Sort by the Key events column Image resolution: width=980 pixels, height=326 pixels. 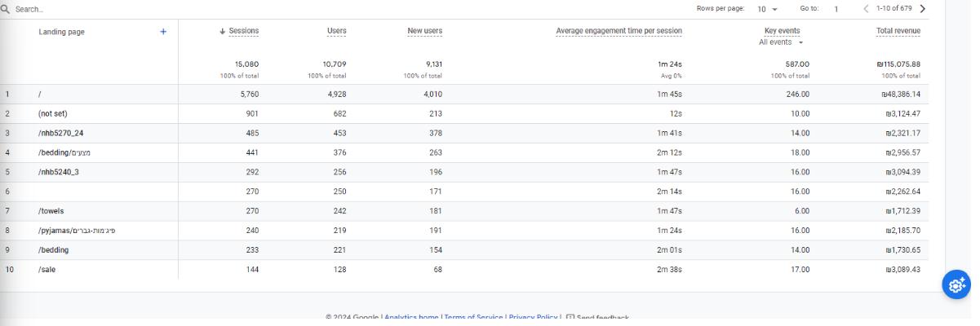tap(782, 31)
